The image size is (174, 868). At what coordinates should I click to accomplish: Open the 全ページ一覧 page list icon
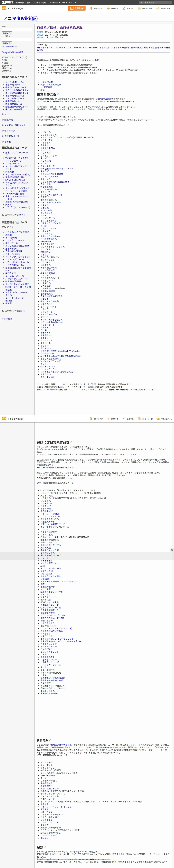[x=139, y=8]
